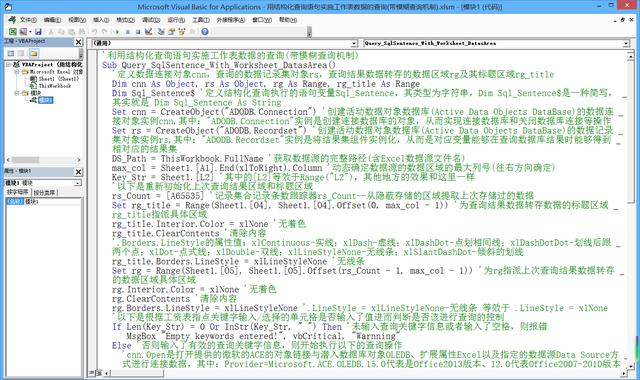Click toolbar options overflow arrow at toolbar end
Image resolution: width=640 pixels, height=380 pixels.
tap(309, 32)
